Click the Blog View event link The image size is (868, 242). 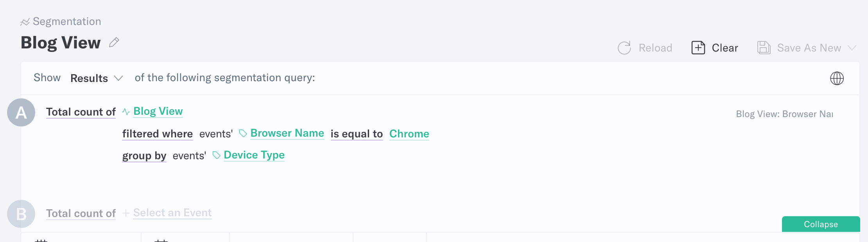pos(158,112)
